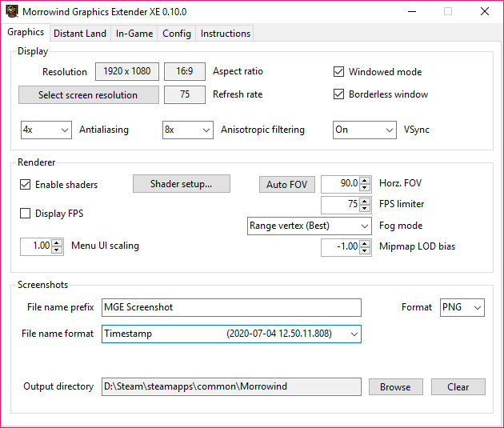The image size is (504, 428).
Task: Decrease the FPS limiter value
Action: [365, 209]
